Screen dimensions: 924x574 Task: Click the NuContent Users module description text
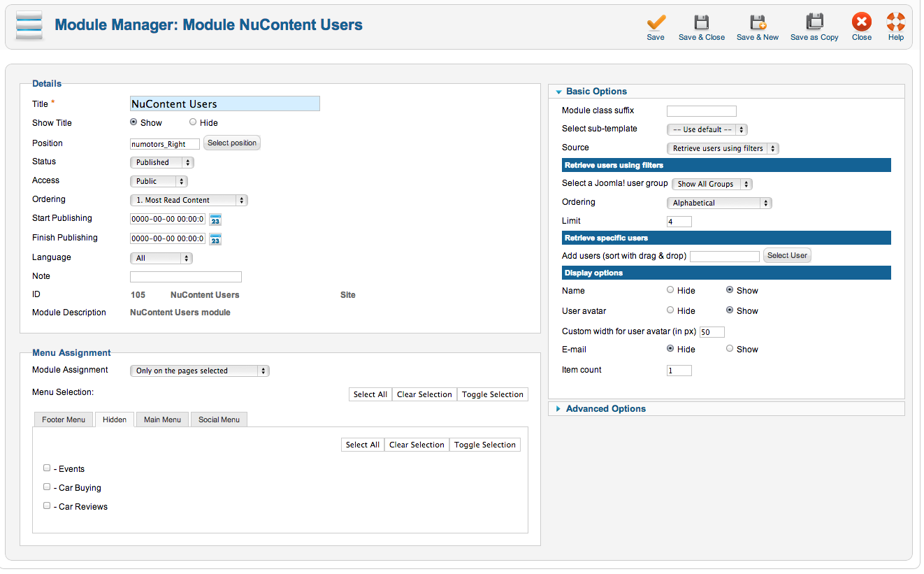(x=180, y=313)
